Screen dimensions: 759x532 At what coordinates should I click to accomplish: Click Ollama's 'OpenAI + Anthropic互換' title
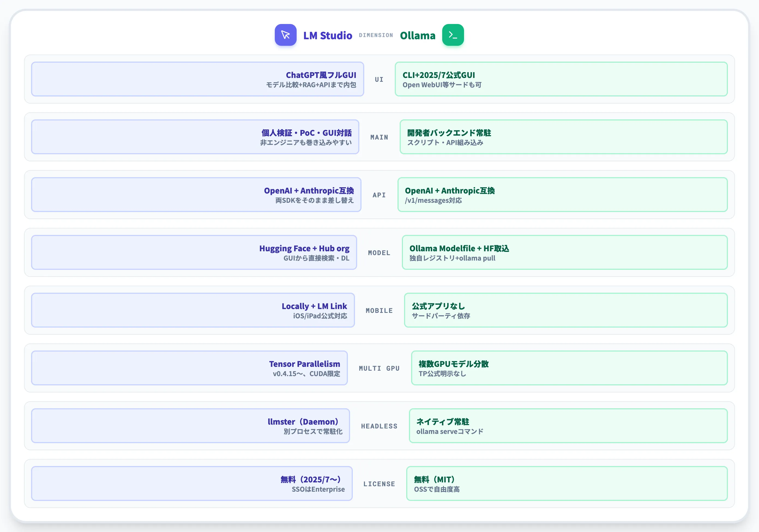(450, 191)
